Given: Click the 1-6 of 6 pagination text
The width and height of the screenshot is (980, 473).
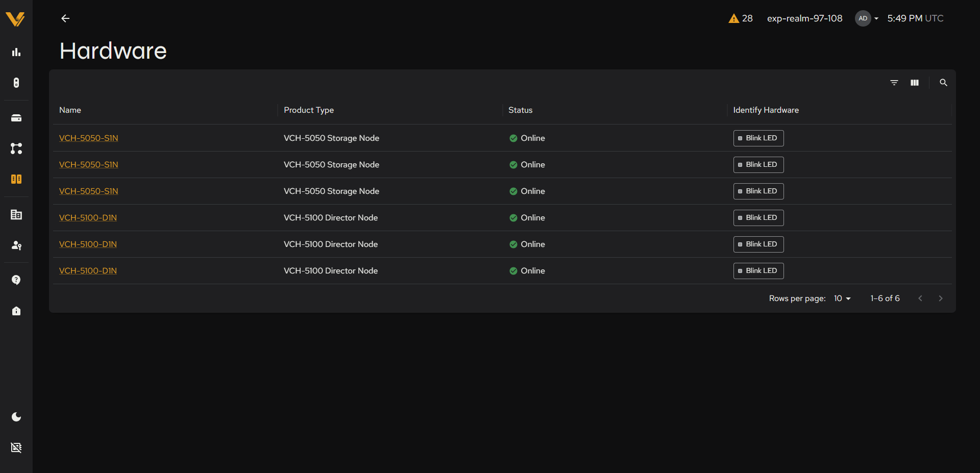Looking at the screenshot, I should point(885,298).
